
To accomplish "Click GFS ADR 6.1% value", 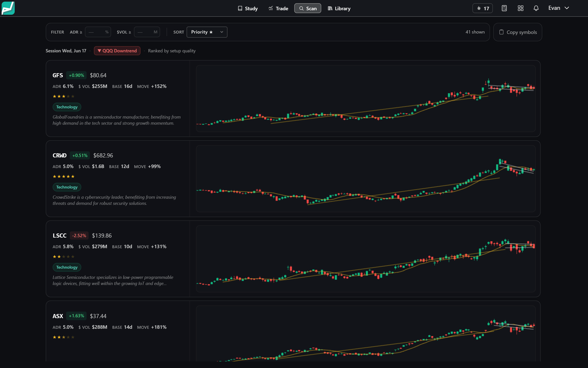I will click(68, 86).
